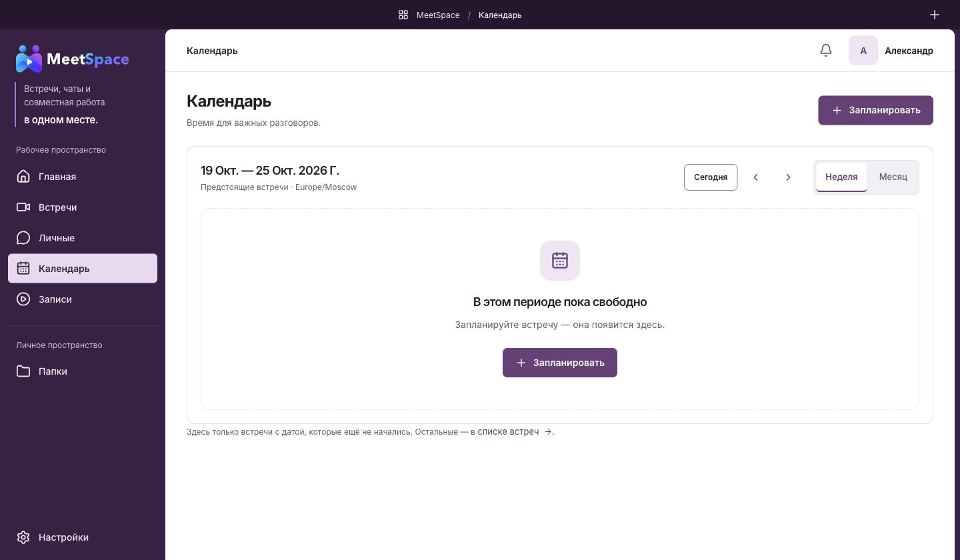Click the grid icon in the top bar
This screenshot has height=560, width=960.
(403, 15)
